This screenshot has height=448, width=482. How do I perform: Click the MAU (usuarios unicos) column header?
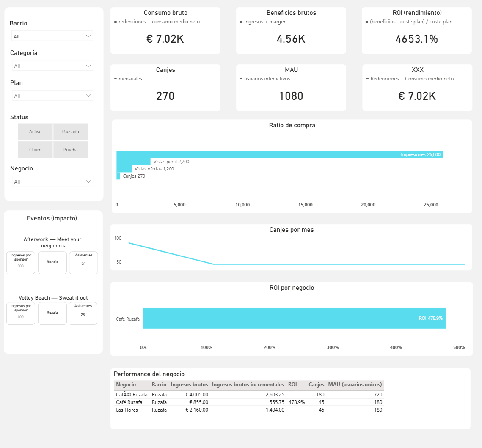[x=355, y=385]
